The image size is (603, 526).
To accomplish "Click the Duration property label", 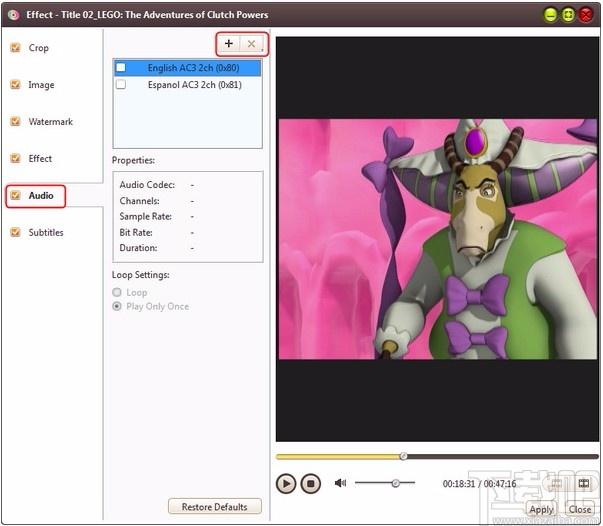I will [x=138, y=248].
